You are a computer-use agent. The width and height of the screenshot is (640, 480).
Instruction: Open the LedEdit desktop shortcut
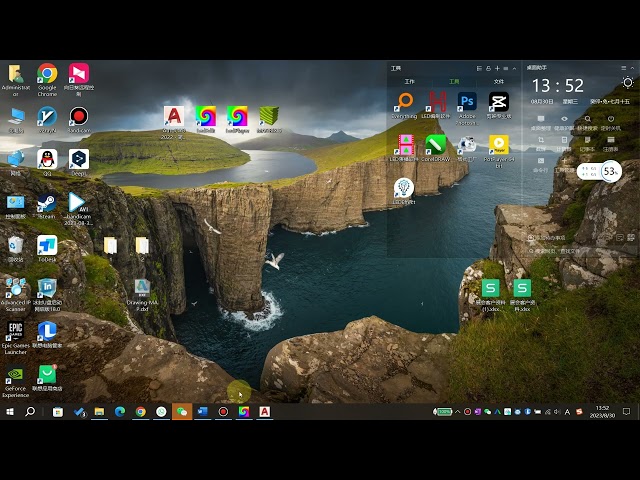click(206, 116)
